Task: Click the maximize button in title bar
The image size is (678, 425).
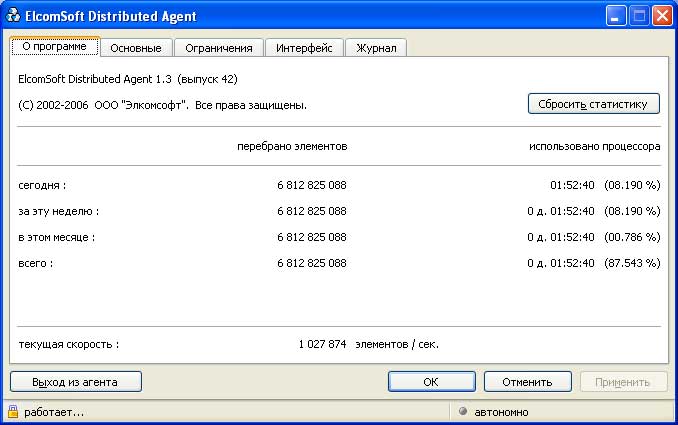Action: tap(639, 16)
